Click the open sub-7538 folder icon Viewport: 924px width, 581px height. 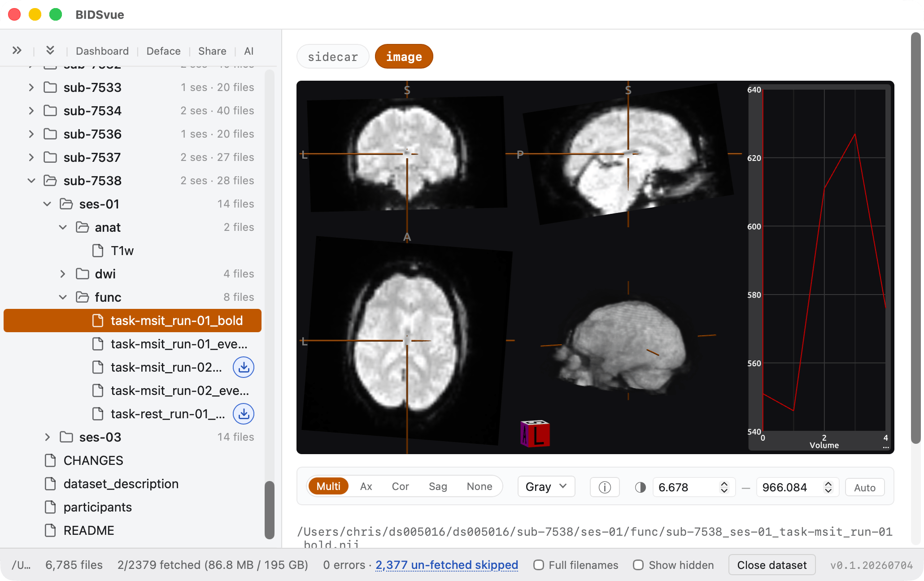pos(50,181)
